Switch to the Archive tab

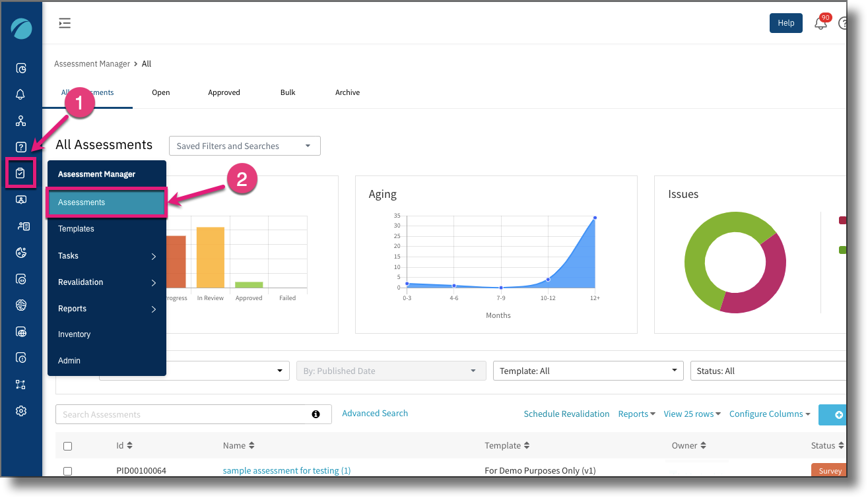347,92
